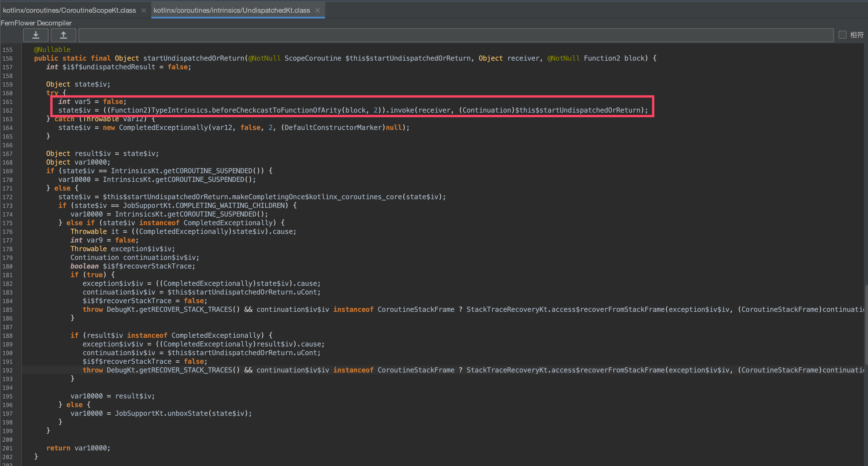Switch to the CoroutineScopeKt.class tab

click(69, 10)
